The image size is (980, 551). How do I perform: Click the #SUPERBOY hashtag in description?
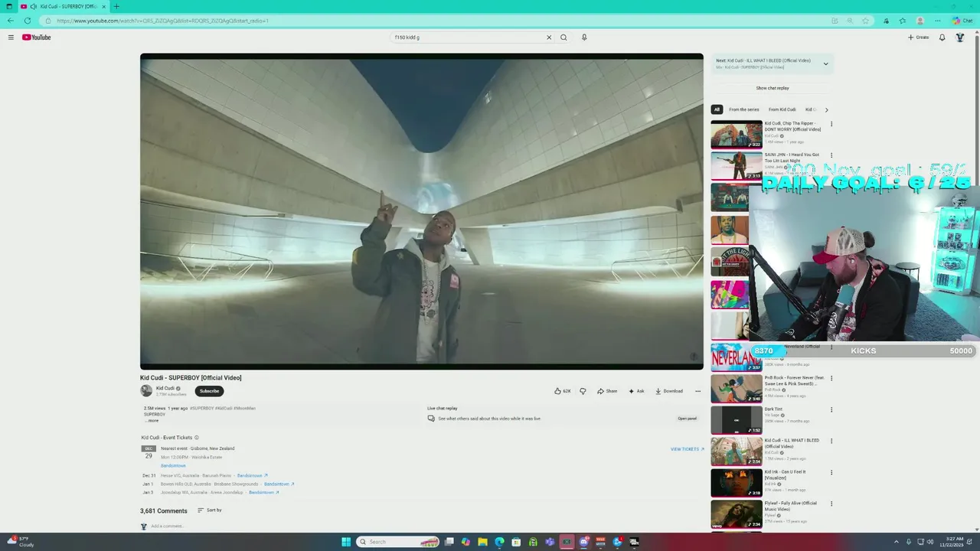202,408
